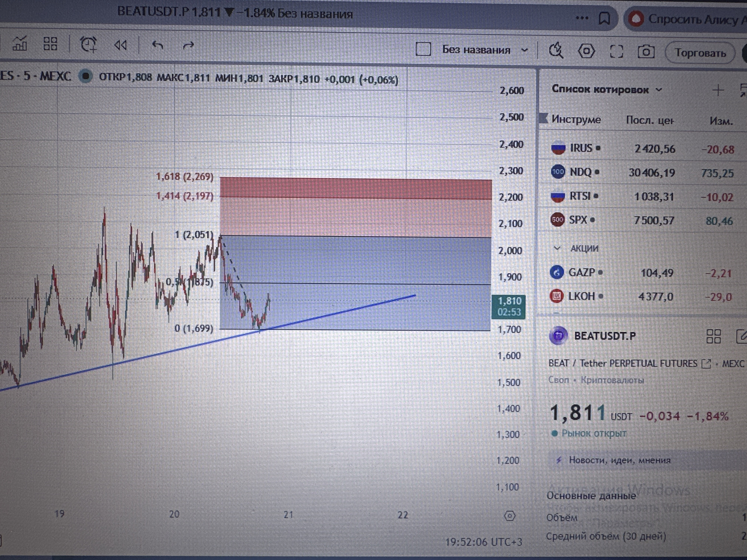Toggle the layout checkbox next to Без названия
This screenshot has width=747, height=560.
point(423,49)
